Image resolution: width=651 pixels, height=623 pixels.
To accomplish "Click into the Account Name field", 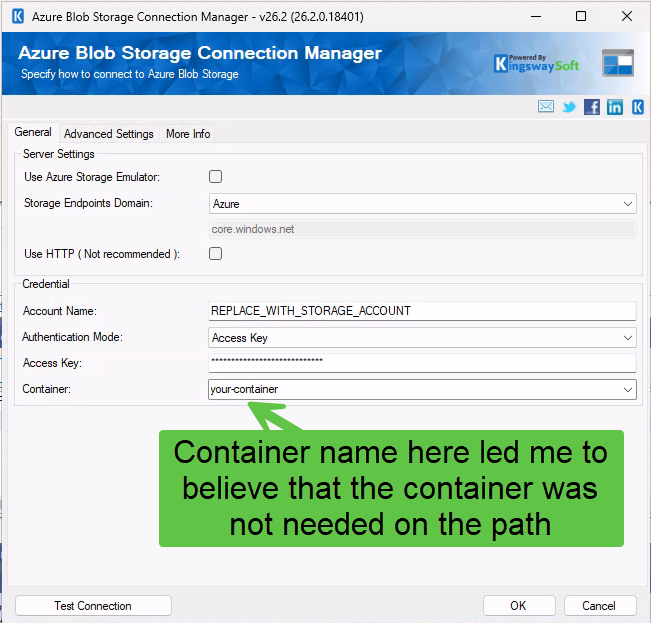I will pyautogui.click(x=422, y=311).
